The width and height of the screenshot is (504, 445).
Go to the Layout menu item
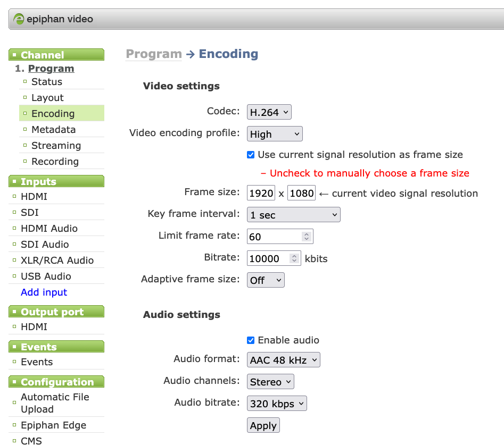(47, 98)
